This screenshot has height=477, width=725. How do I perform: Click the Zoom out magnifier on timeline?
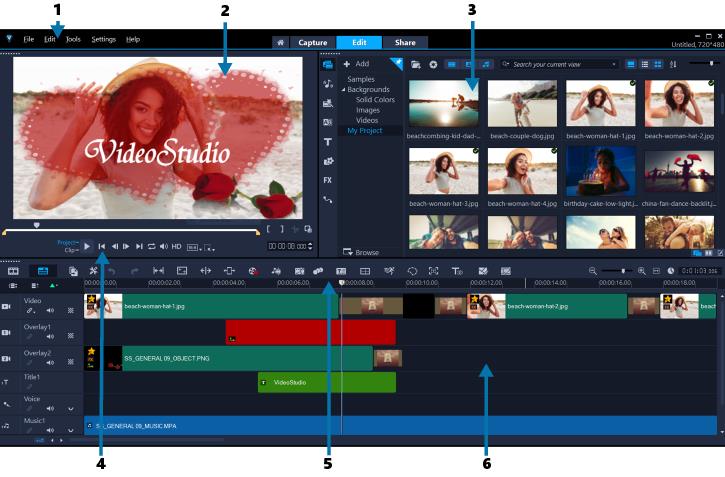[592, 271]
